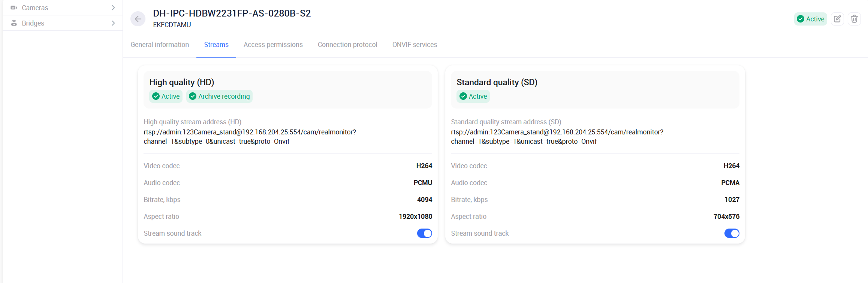The image size is (868, 283).
Task: Open the General information tab
Action: click(x=160, y=45)
